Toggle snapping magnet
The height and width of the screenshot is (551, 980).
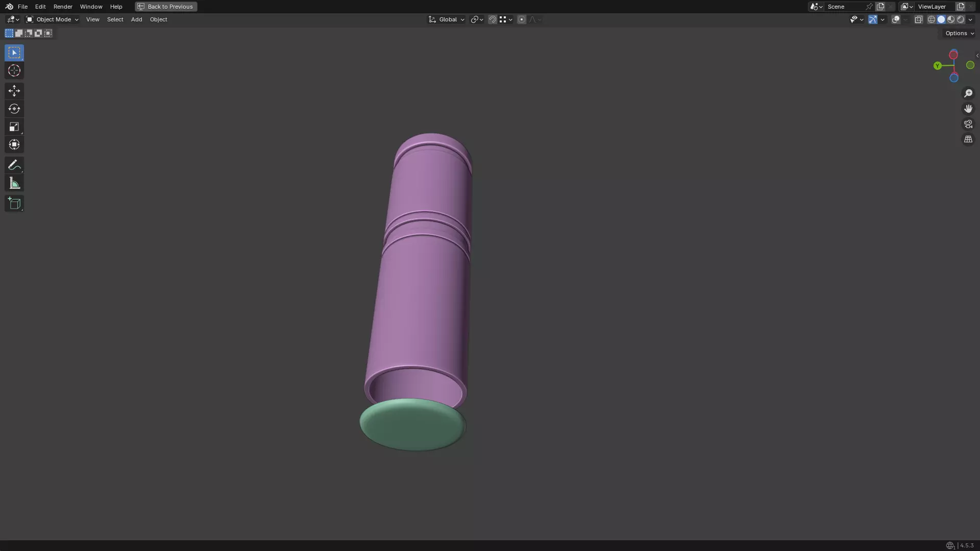[x=492, y=19]
